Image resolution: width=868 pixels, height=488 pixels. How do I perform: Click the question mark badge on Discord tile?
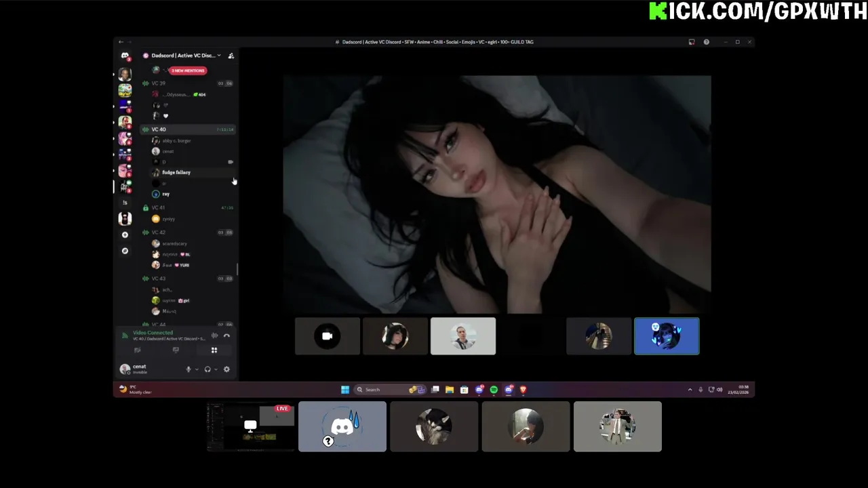(328, 441)
